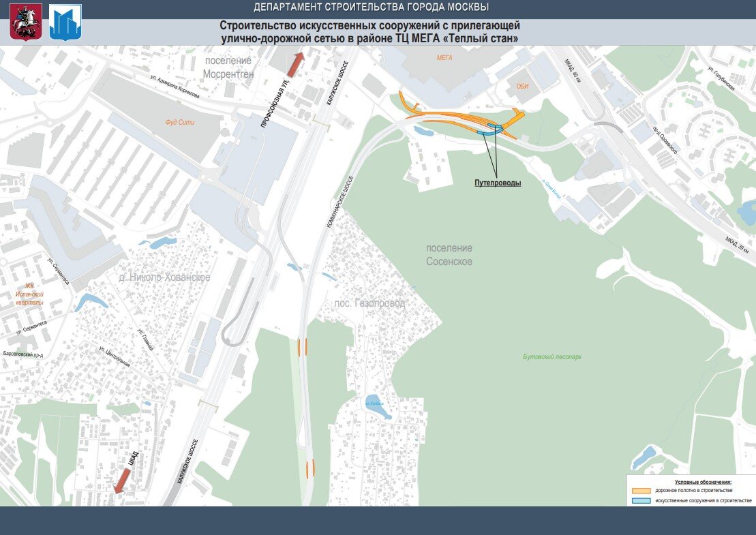756x535 pixels.
Task: Click the 'Путепроводы' label
Action: (498, 183)
